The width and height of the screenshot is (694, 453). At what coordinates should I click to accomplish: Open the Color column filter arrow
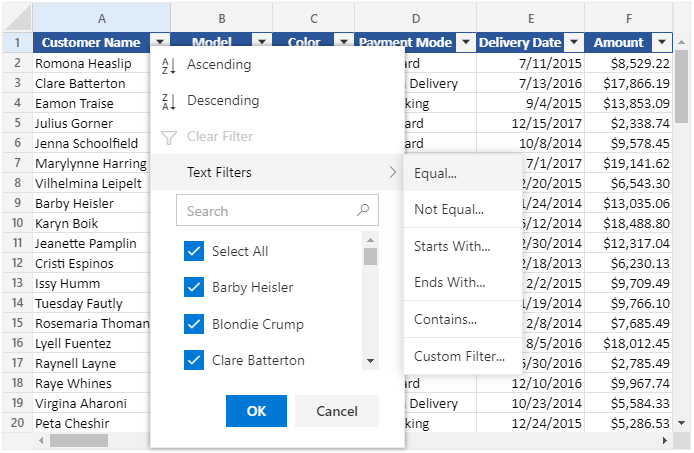343,43
